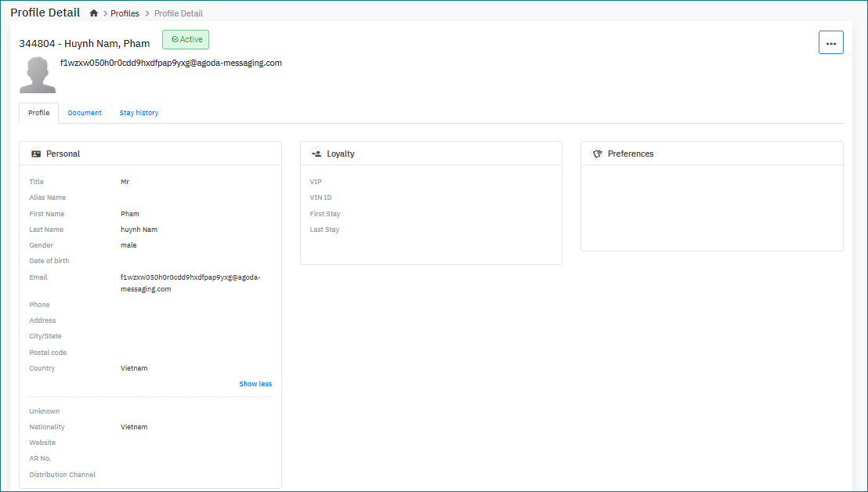The width and height of the screenshot is (868, 492).
Task: Switch to the Document tab
Action: pyautogui.click(x=85, y=113)
